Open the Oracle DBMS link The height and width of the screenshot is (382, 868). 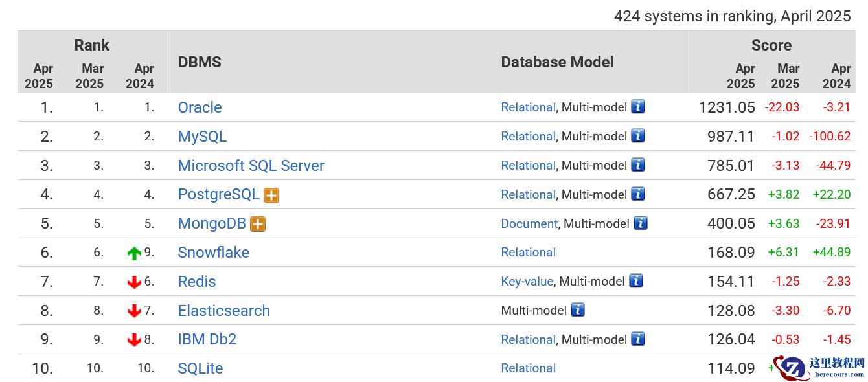click(200, 107)
